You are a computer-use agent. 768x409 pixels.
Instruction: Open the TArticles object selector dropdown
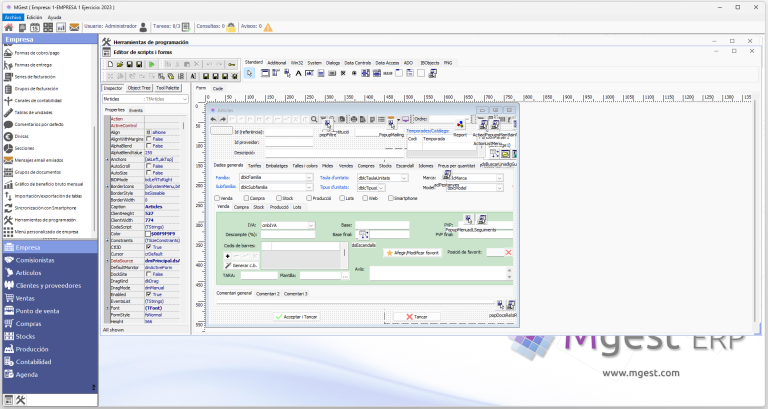pyautogui.click(x=185, y=99)
